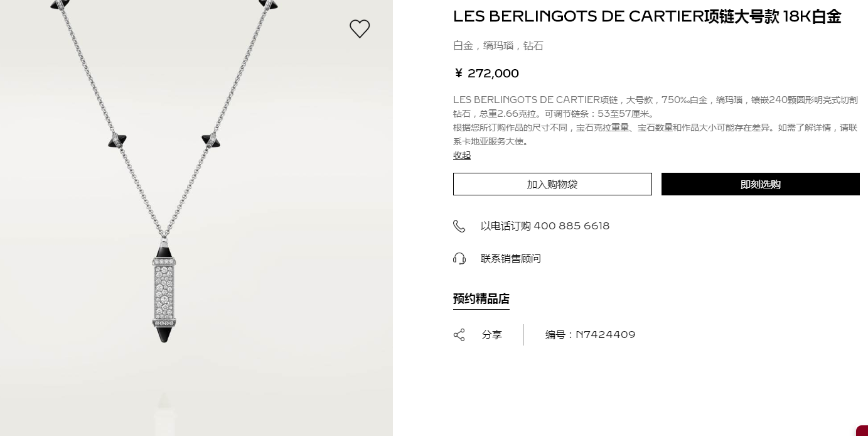Select 以电话订购 400 885 6618 link
Screen dimensions: 868x436
[x=545, y=226]
